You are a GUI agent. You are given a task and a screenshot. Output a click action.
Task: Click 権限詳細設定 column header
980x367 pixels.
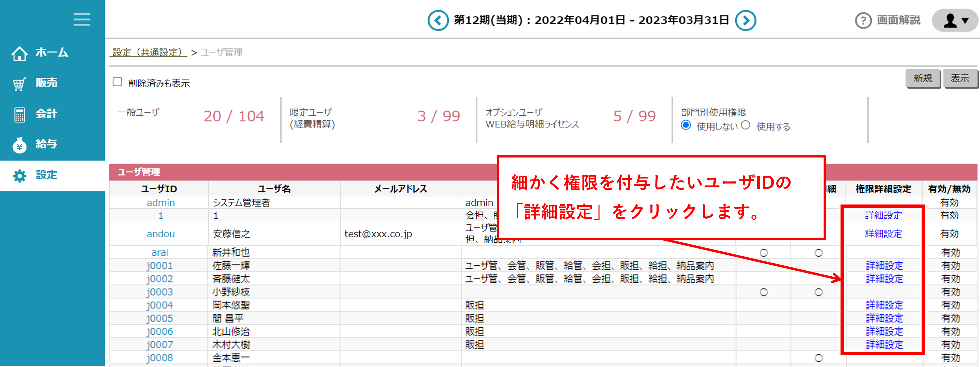883,189
